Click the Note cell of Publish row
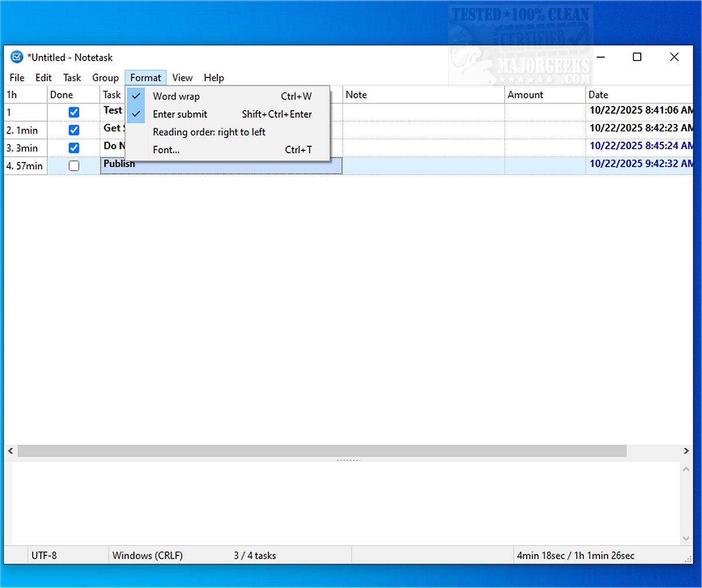 coord(424,166)
